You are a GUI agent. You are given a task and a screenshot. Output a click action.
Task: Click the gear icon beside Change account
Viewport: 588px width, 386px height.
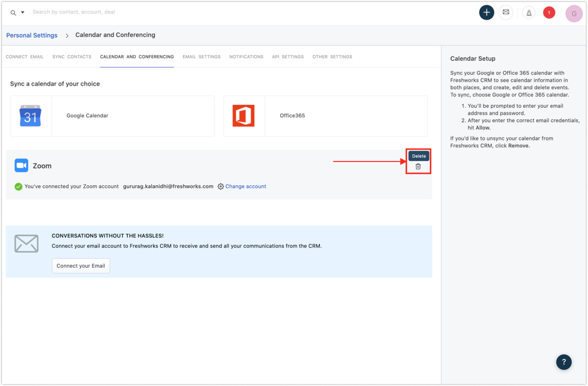pyautogui.click(x=221, y=187)
